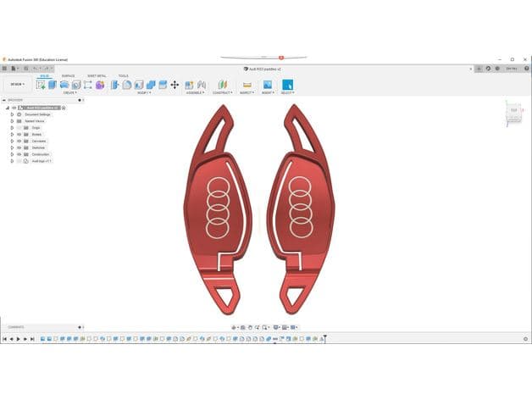Toggle visibility eye of Construction folder

19,154
